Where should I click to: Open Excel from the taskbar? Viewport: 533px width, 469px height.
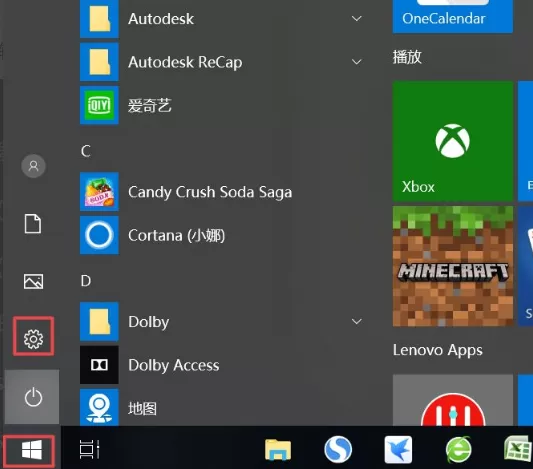coord(518,450)
